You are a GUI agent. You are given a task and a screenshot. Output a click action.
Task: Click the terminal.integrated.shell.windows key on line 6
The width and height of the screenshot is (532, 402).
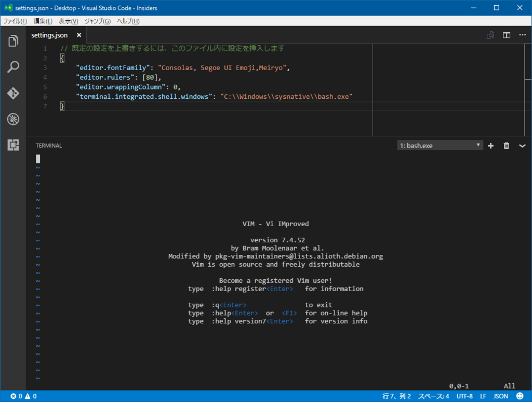point(144,96)
